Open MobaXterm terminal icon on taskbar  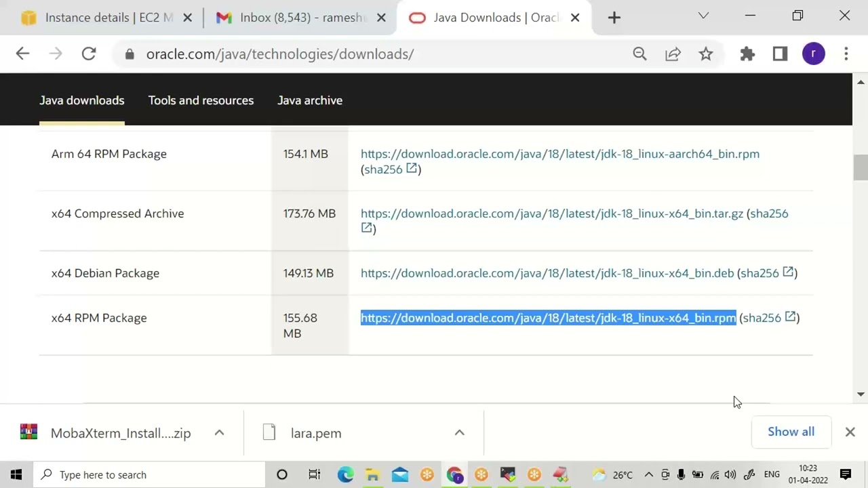508,474
